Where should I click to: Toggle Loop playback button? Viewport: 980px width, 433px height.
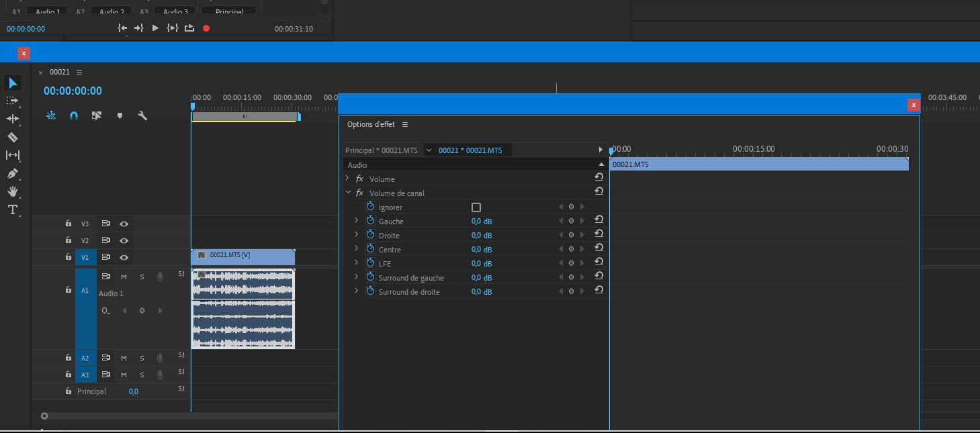pyautogui.click(x=189, y=28)
